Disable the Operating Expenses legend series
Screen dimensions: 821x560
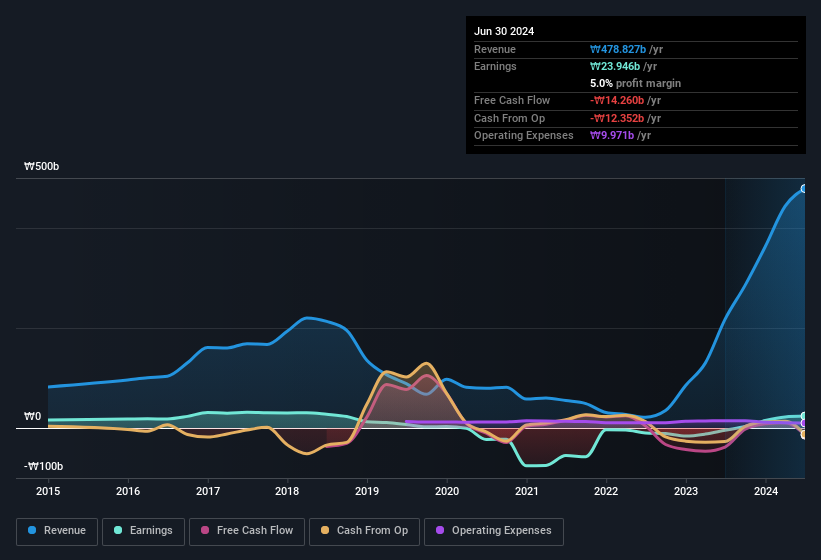494,531
